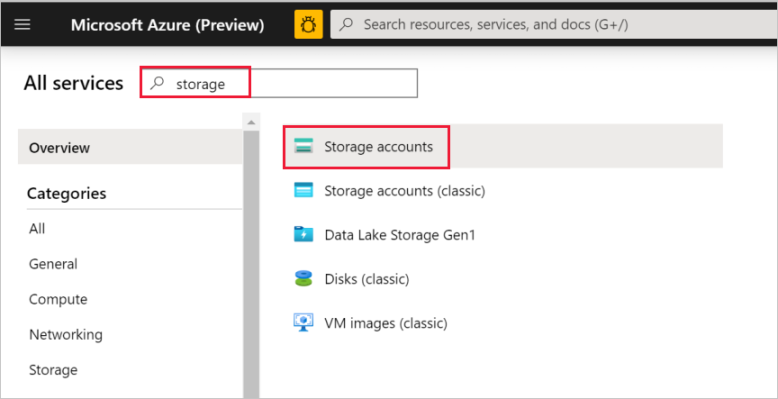This screenshot has width=778, height=399.
Task: Select the Networking category
Action: tap(65, 334)
